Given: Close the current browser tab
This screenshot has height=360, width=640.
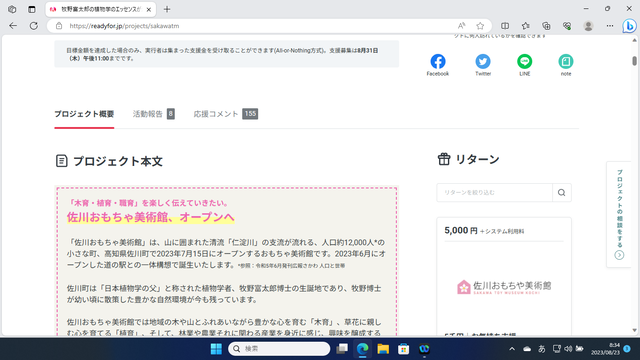Looking at the screenshot, I should pos(149,9).
